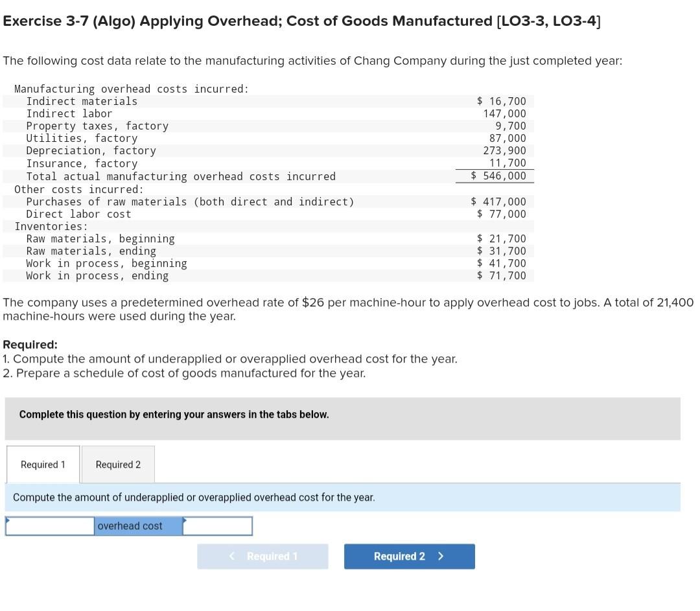Click the 'Depreciation, factory' $273,900 amount
The width and height of the screenshot is (700, 611).
point(509,150)
